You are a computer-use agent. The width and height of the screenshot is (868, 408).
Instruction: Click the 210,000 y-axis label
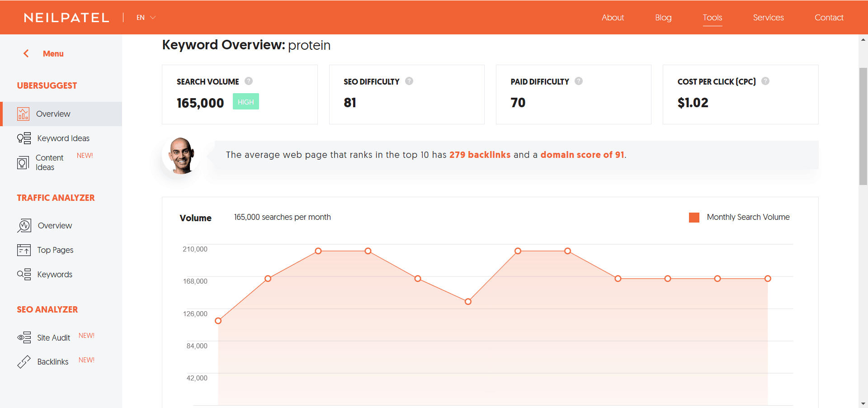[195, 249]
